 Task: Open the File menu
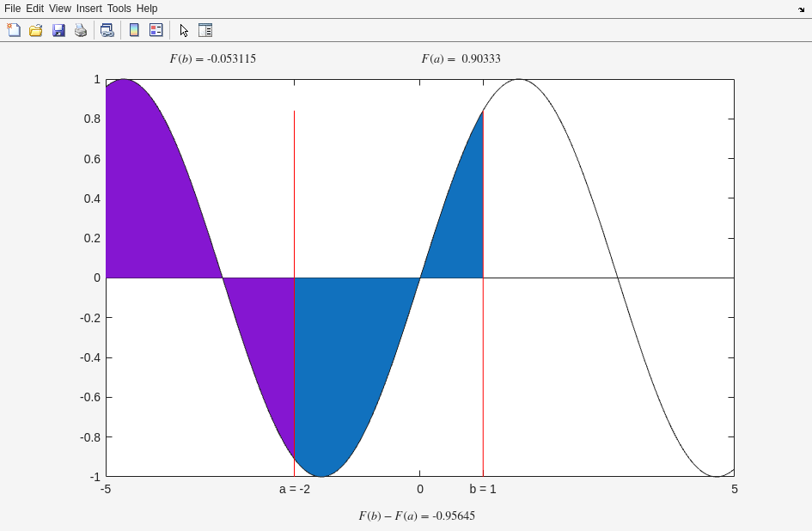[x=12, y=9]
